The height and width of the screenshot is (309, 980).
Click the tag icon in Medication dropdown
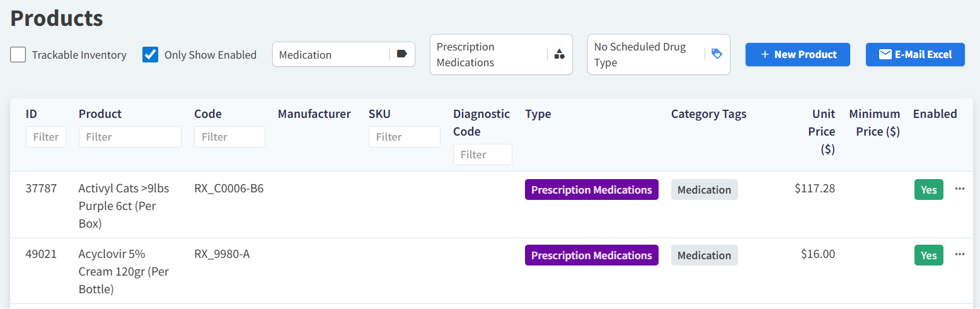[402, 54]
